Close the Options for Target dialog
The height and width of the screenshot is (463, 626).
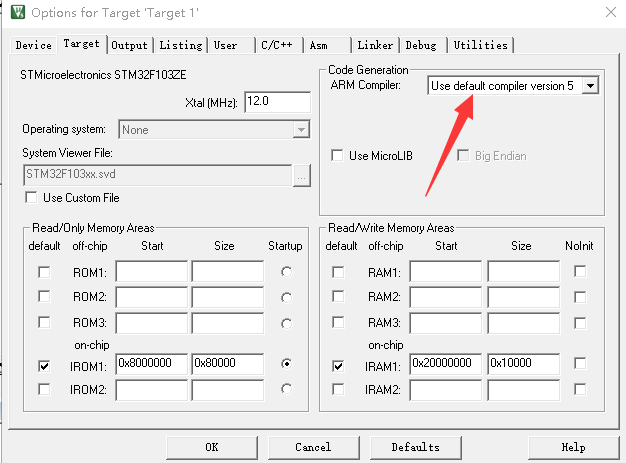coord(611,12)
